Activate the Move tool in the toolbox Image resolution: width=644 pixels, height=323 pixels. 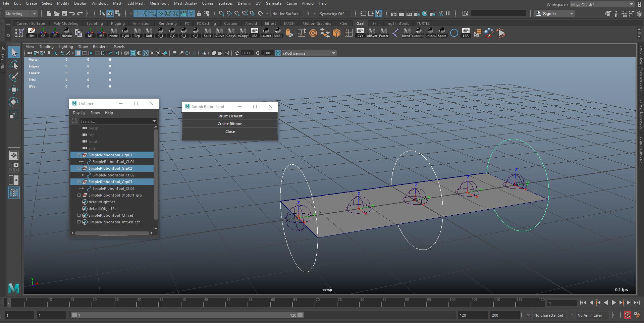14,90
